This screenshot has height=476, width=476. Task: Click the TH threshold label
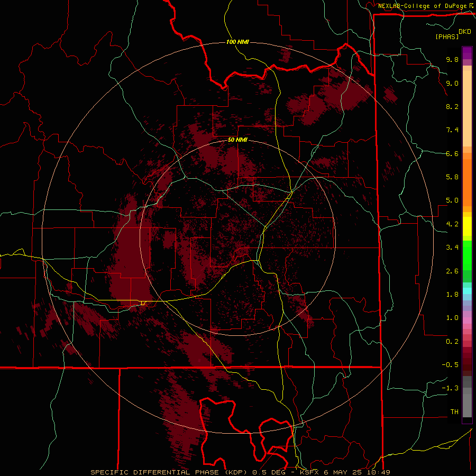[454, 412]
